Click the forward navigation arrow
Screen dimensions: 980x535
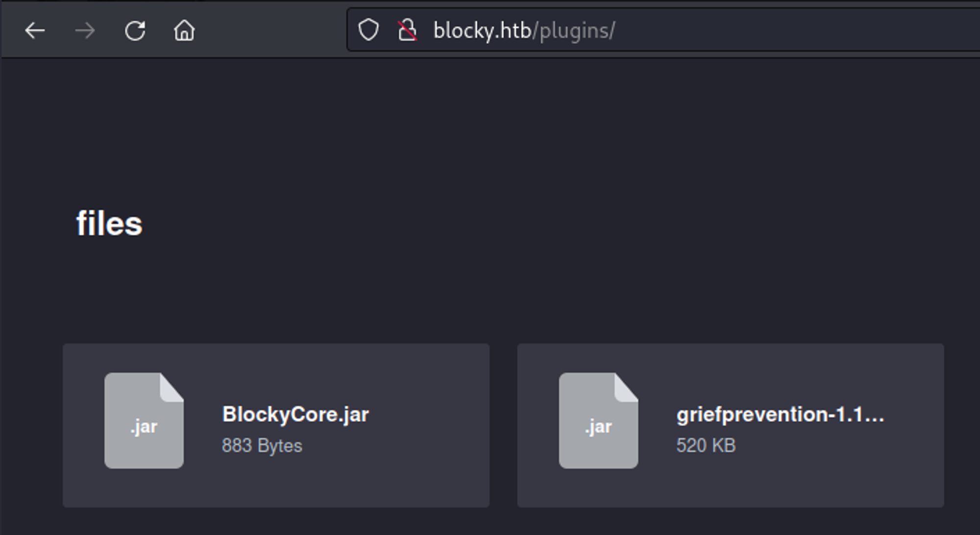[85, 31]
